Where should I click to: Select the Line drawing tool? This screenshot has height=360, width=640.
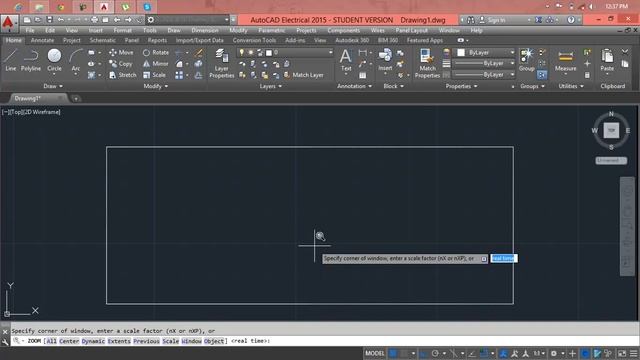[11, 60]
